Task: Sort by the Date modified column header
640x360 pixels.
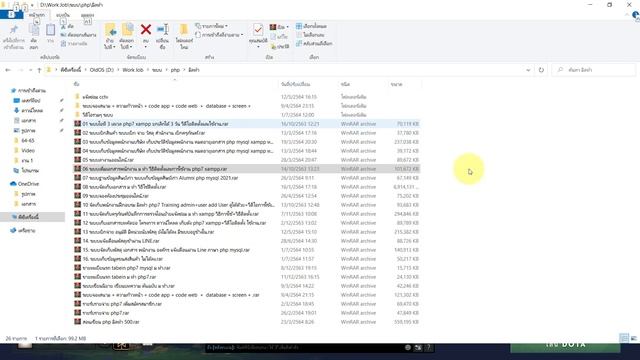Action: click(295, 84)
